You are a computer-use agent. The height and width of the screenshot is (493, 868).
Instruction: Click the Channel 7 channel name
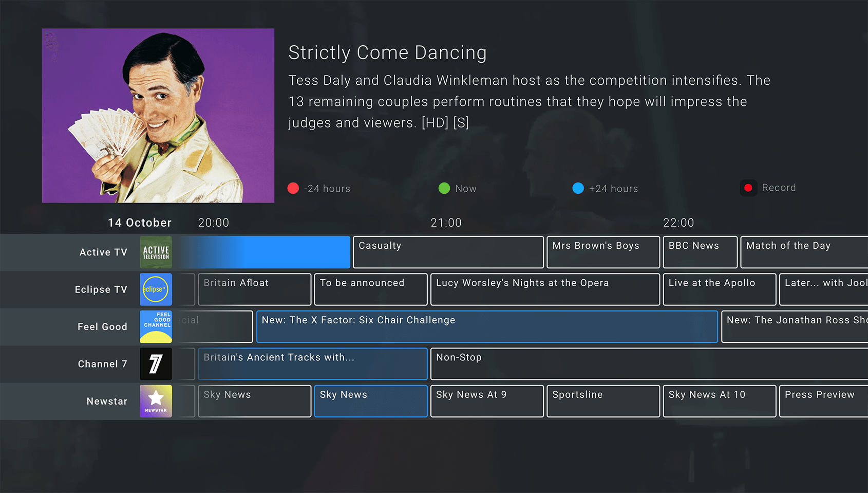tap(103, 364)
